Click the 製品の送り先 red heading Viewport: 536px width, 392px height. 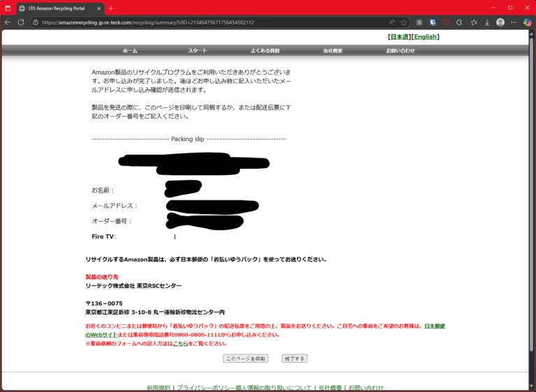102,277
